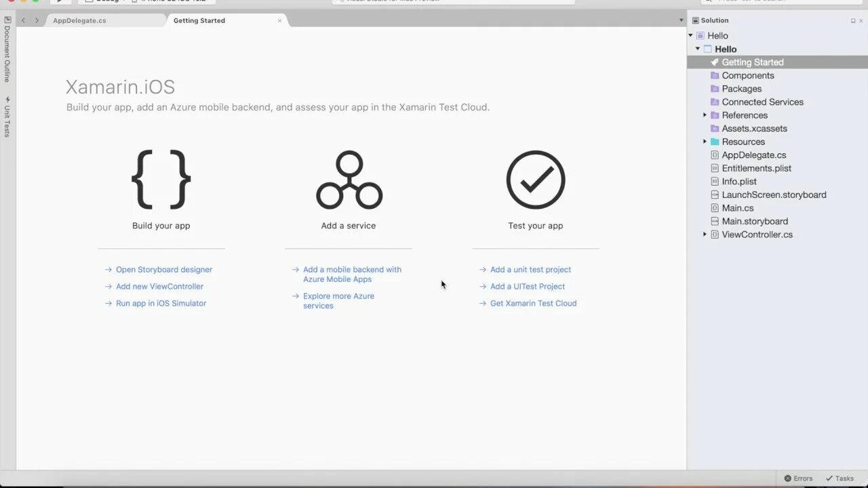Image resolution: width=868 pixels, height=488 pixels.
Task: Click the Connected Services folder icon
Action: 715,102
